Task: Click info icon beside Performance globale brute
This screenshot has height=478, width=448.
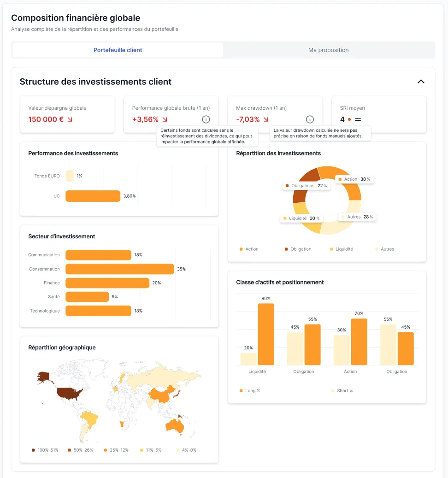Action: click(x=206, y=119)
